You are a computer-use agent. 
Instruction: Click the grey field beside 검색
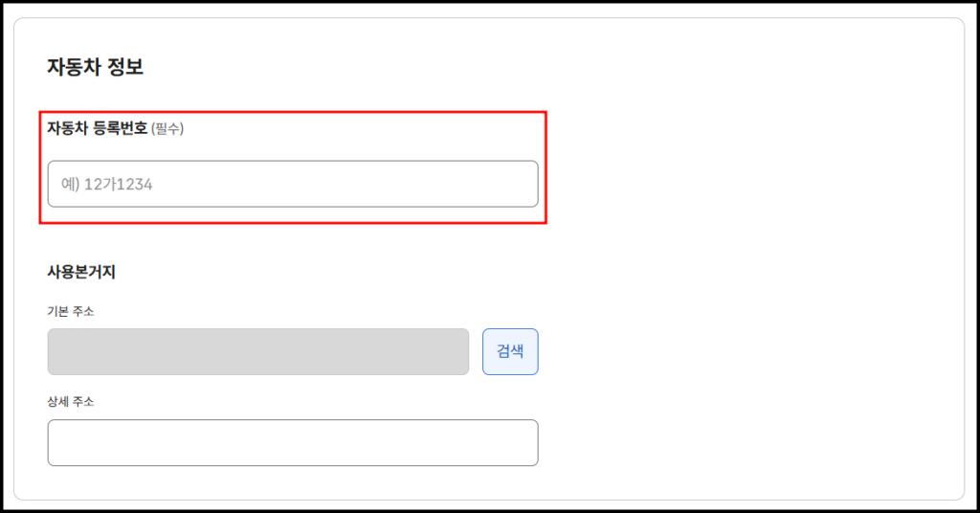point(257,351)
